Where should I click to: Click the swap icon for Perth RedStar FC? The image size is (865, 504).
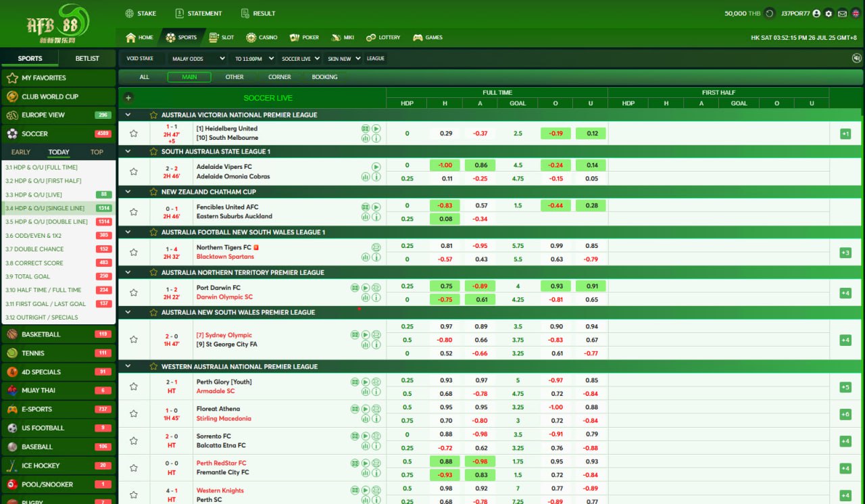376,463
